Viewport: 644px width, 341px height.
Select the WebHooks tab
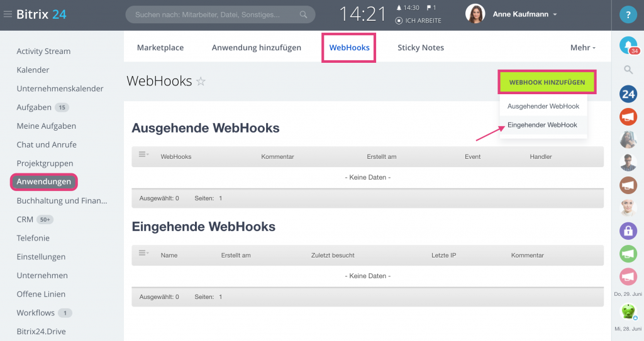point(349,48)
